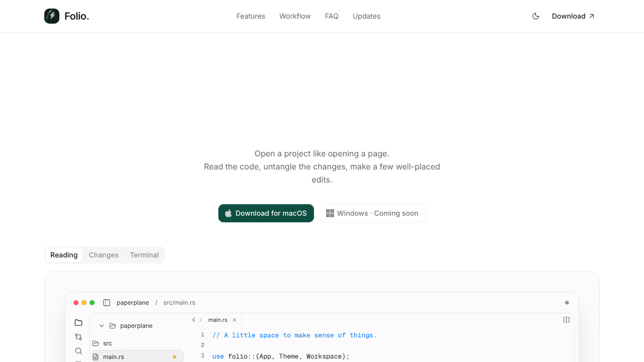Click the Folio. brand name
Image resolution: width=644 pixels, height=362 pixels.
77,16
